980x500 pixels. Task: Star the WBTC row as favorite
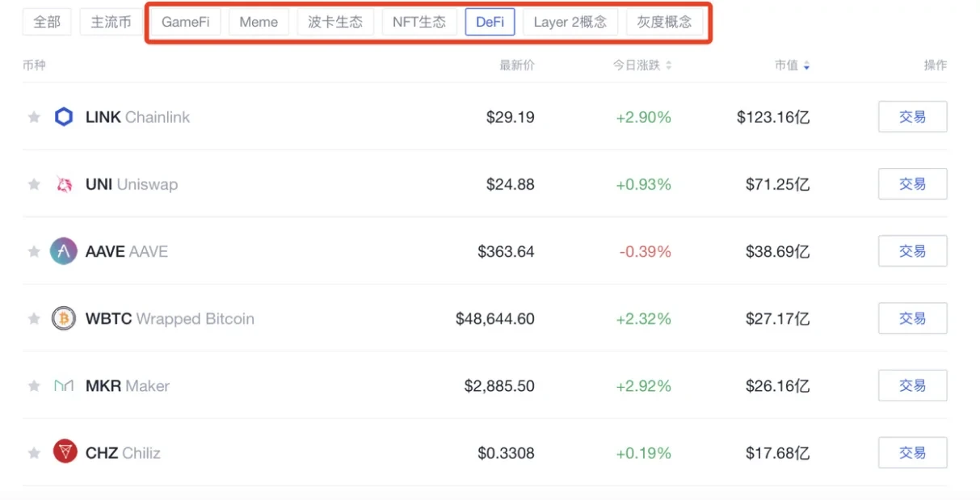tap(34, 319)
